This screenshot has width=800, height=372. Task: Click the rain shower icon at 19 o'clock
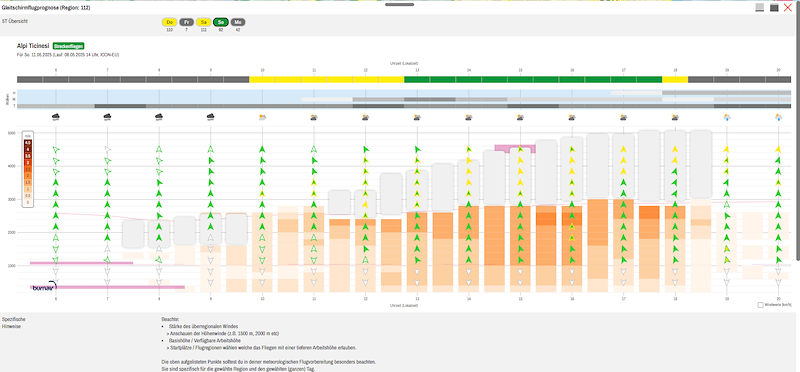tap(727, 117)
